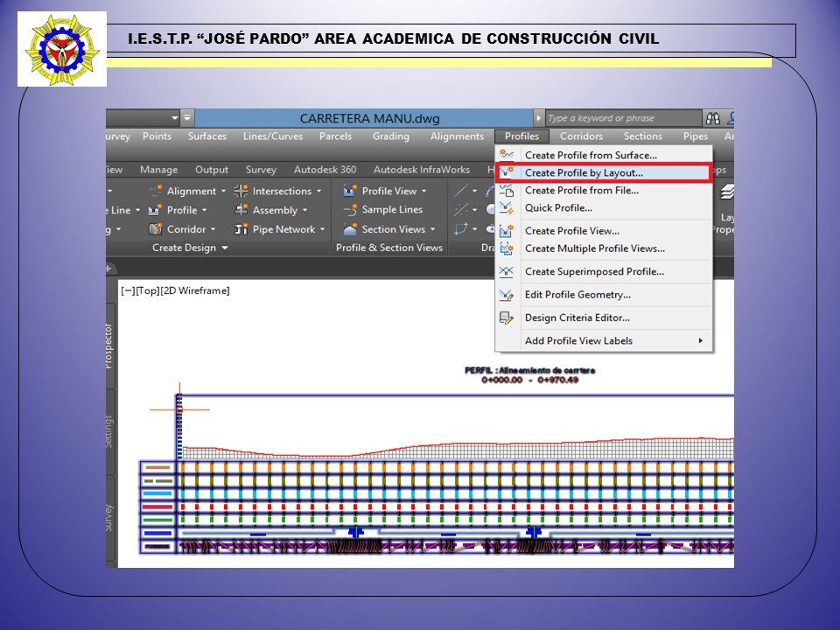Expand the Profile dropdown arrow in Create Design

pos(204,211)
